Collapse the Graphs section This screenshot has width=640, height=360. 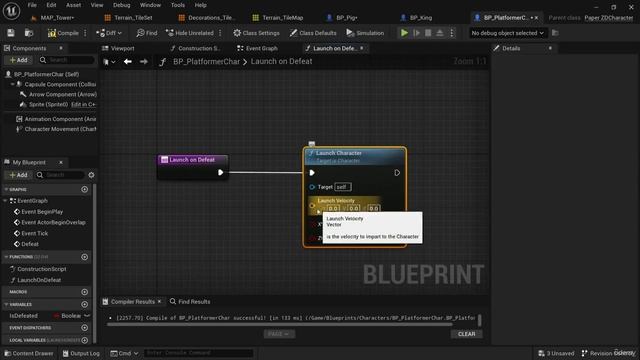tap(6, 189)
